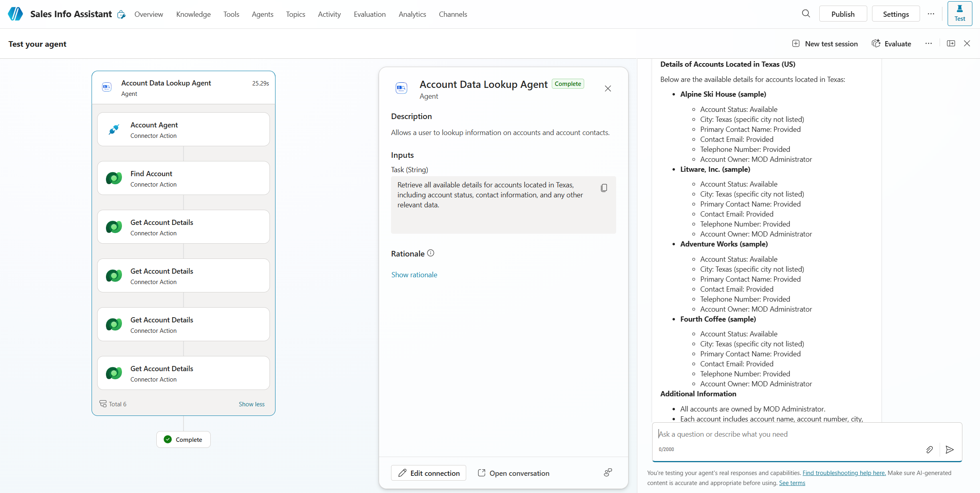980x493 pixels.
Task: Open test pane more options ellipsis
Action: pos(928,44)
